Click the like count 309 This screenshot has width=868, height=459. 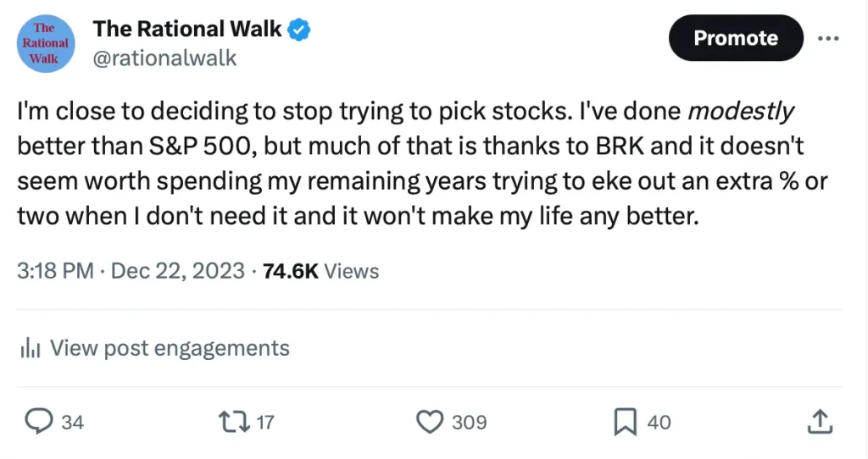tap(469, 422)
